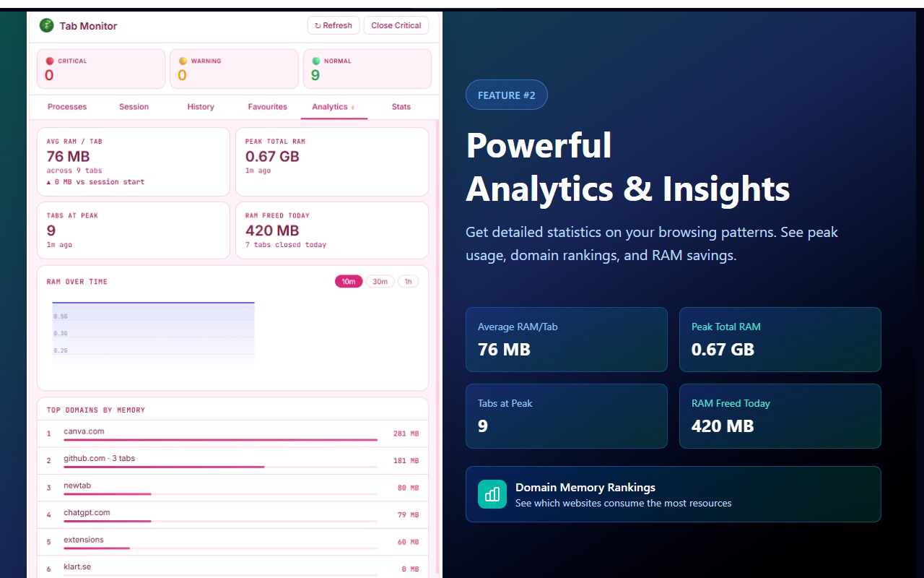Click the 181 MB value
Viewport: 924px width, 578px height.
406,461
